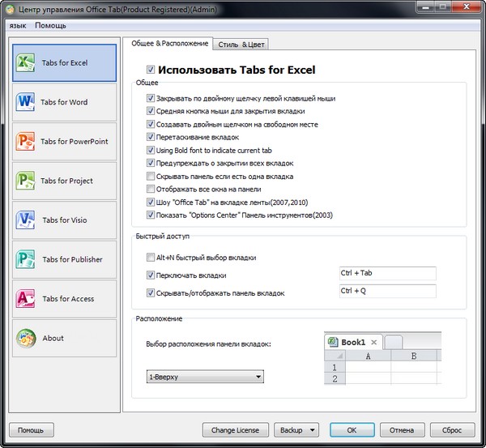486x448 pixels.
Task: Select the Tabs for Excel icon
Action: [25, 62]
